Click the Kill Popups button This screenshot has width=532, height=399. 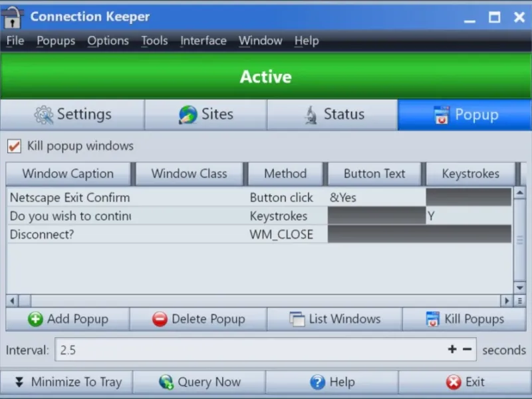(x=464, y=319)
